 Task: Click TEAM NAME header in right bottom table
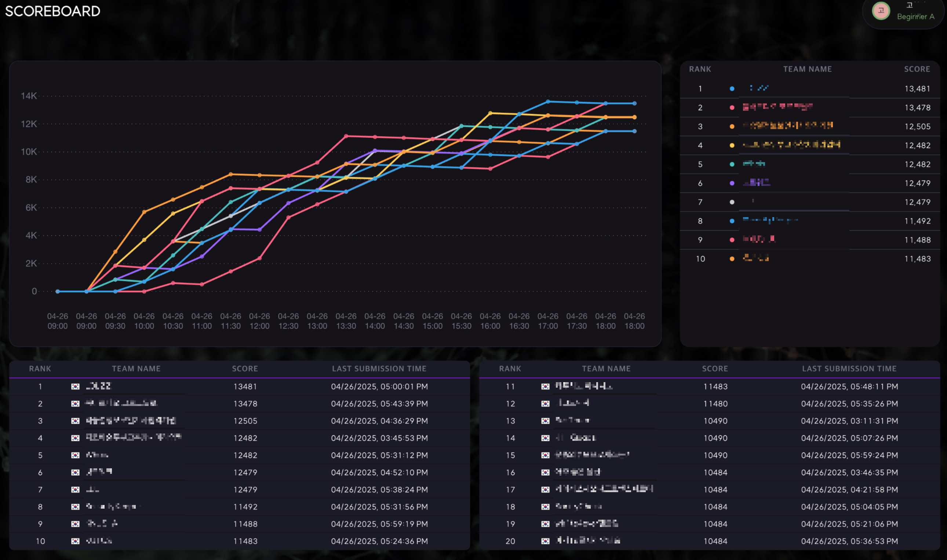tap(606, 369)
